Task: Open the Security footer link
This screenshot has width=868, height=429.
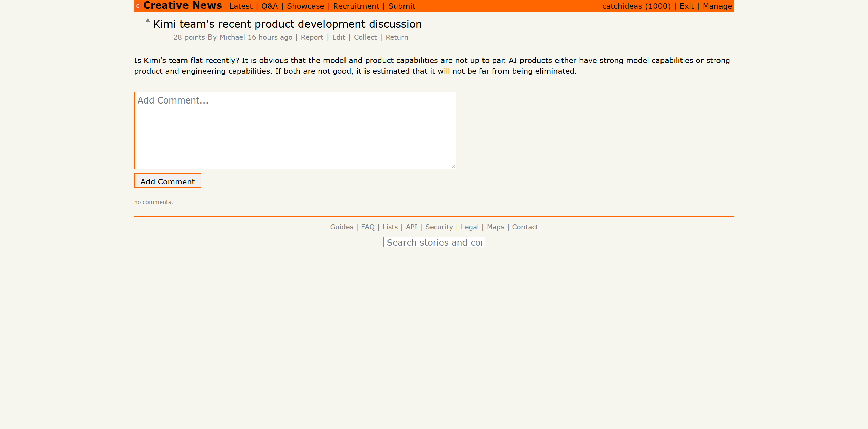Action: coord(439,227)
